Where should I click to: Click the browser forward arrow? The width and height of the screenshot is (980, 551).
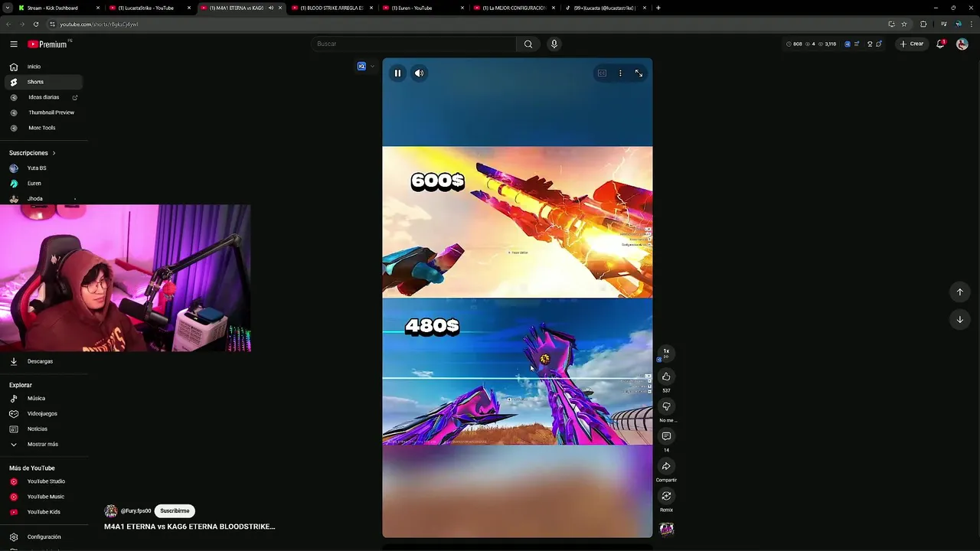[22, 24]
